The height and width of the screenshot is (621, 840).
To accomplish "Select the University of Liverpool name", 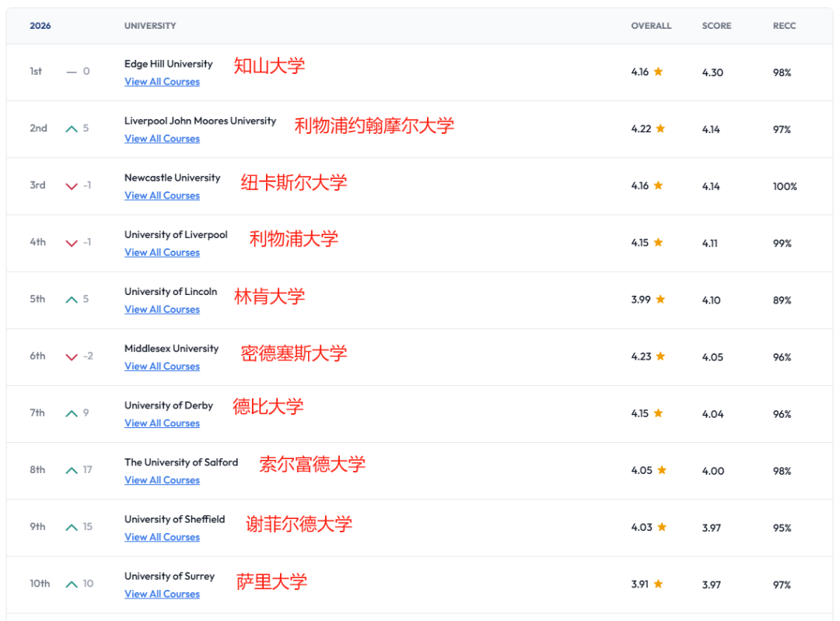I will coord(176,235).
